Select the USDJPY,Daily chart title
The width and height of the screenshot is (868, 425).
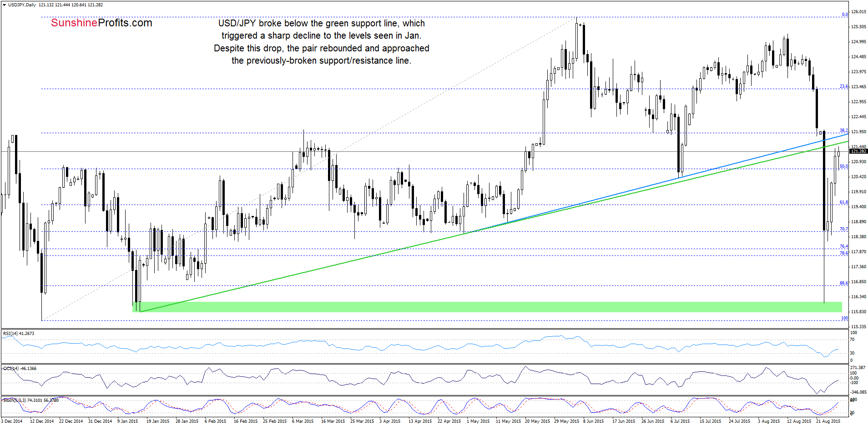tap(22, 5)
